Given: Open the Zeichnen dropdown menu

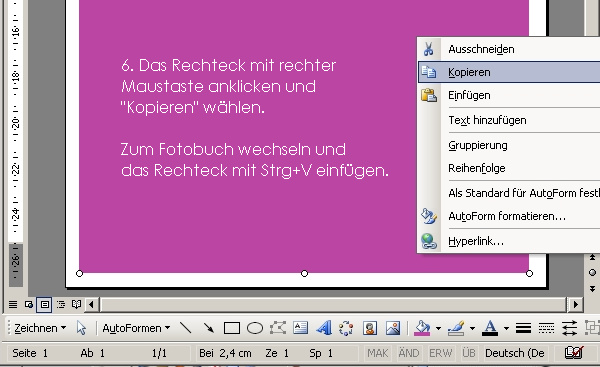Looking at the screenshot, I should click(40, 328).
